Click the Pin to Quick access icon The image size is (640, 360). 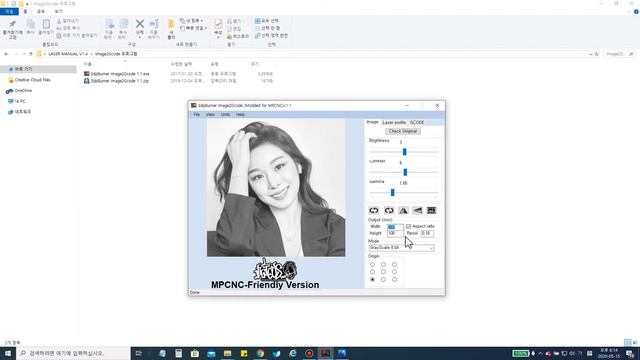[x=12, y=24]
